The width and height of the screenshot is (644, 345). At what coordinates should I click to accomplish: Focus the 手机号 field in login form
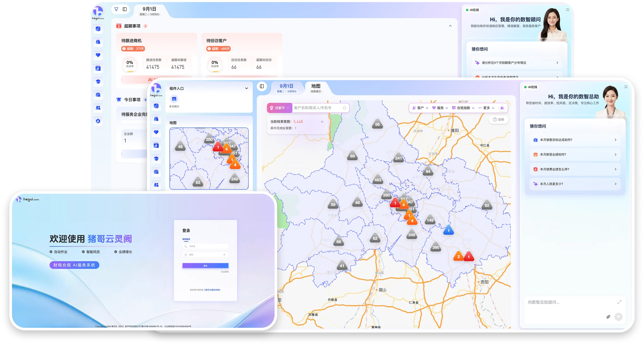click(205, 246)
